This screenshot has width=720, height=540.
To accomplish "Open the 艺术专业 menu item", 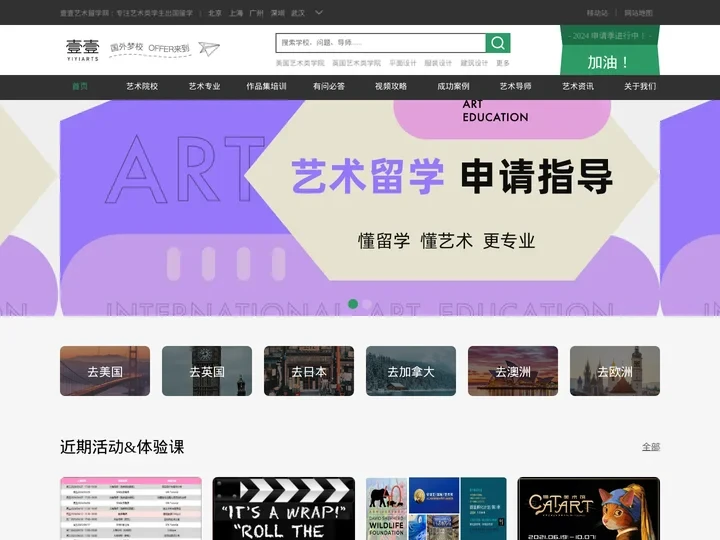I will point(204,86).
